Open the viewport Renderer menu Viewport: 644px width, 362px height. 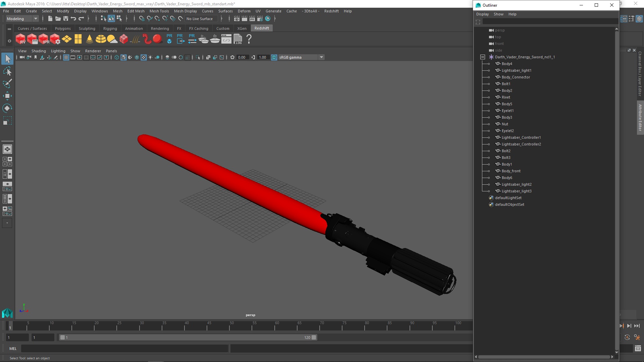coord(93,51)
